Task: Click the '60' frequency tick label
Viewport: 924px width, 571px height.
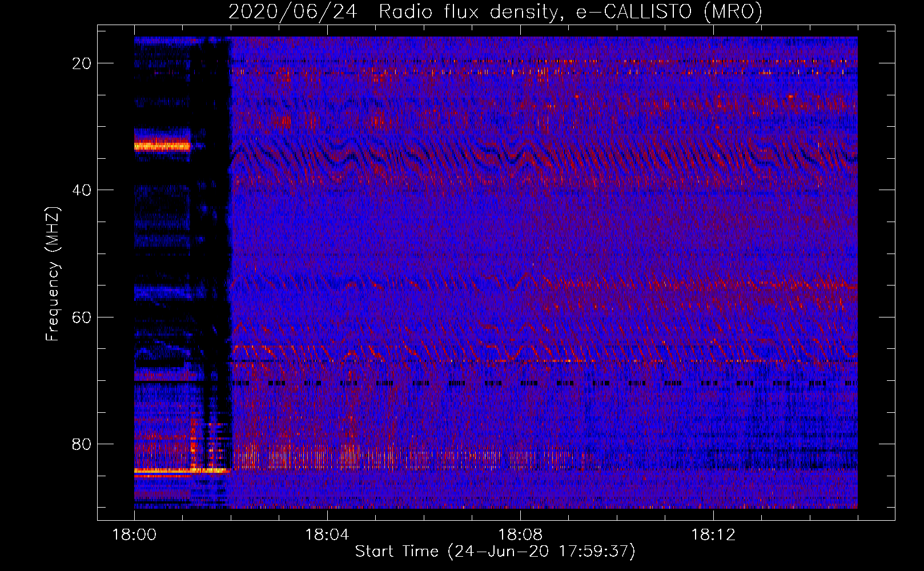Action: [x=82, y=317]
